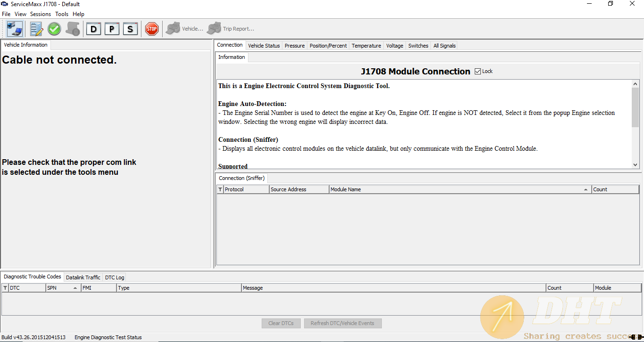
Task: Switch to the Pressure tab
Action: (295, 46)
